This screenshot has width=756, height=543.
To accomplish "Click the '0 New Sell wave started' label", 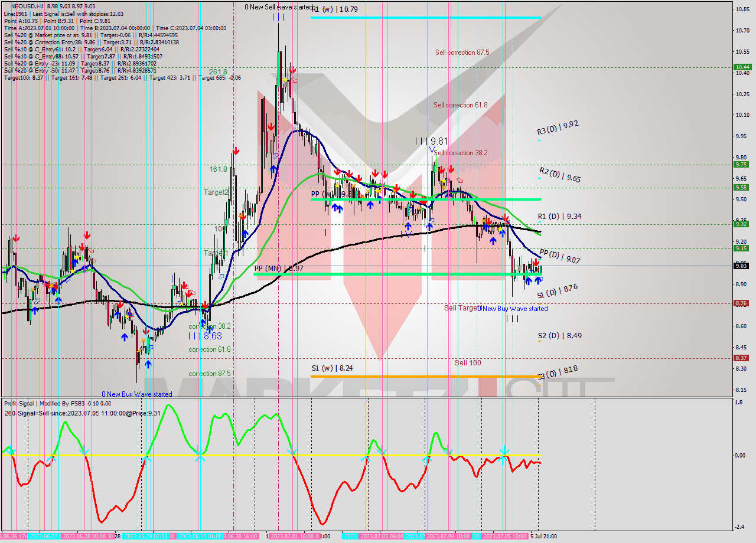I will pyautogui.click(x=279, y=7).
